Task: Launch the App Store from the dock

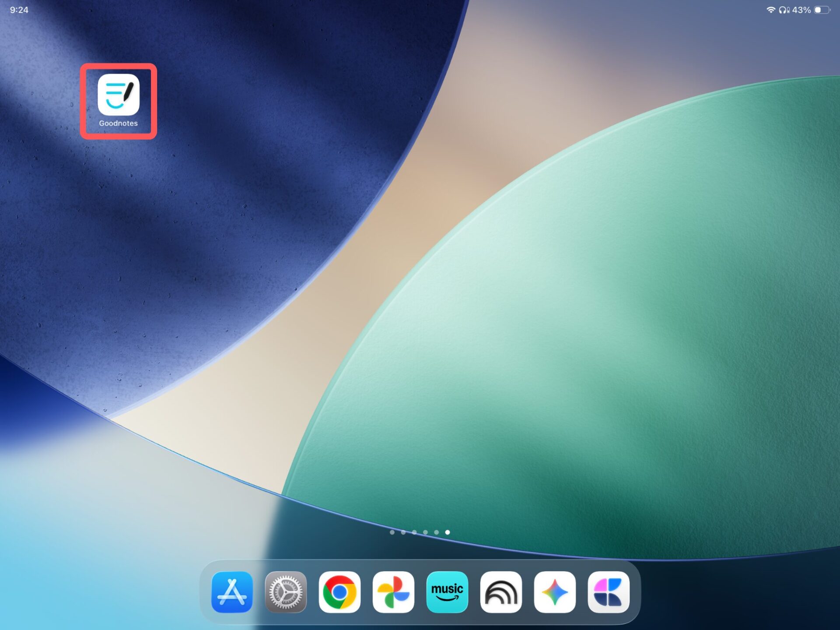Action: (x=232, y=592)
